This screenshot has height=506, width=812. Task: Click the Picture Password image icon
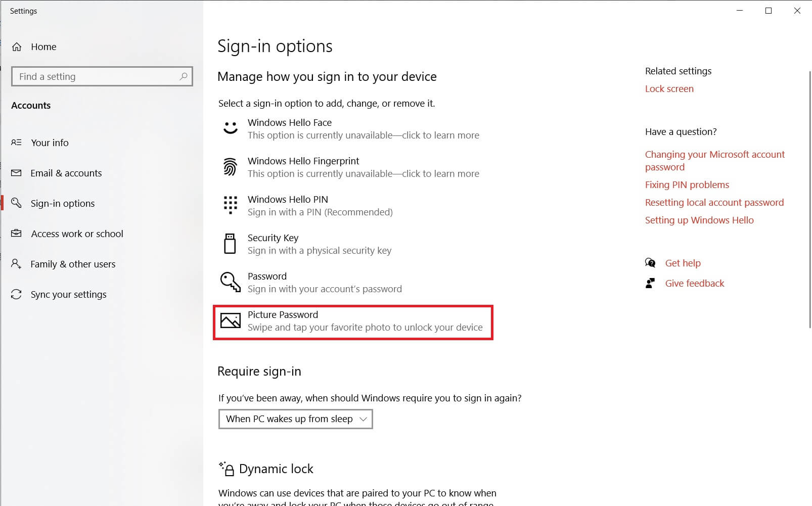231,320
